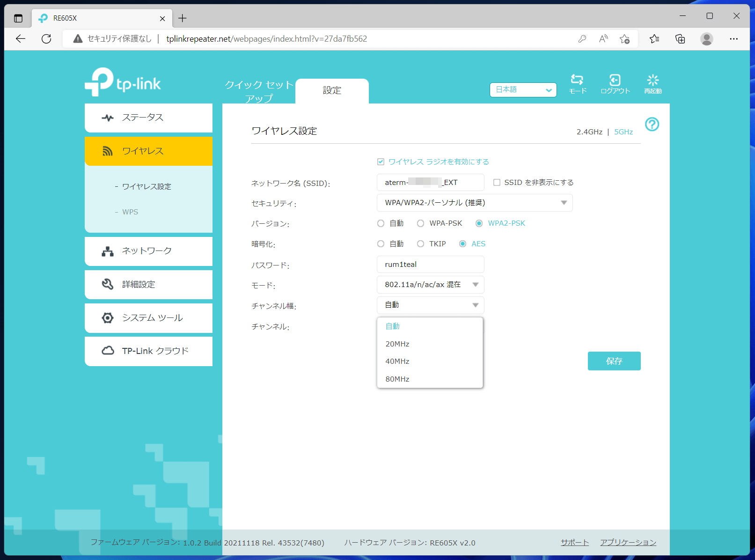Viewport: 755px width, 560px height.
Task: Open the favorites list icon
Action: click(x=654, y=39)
